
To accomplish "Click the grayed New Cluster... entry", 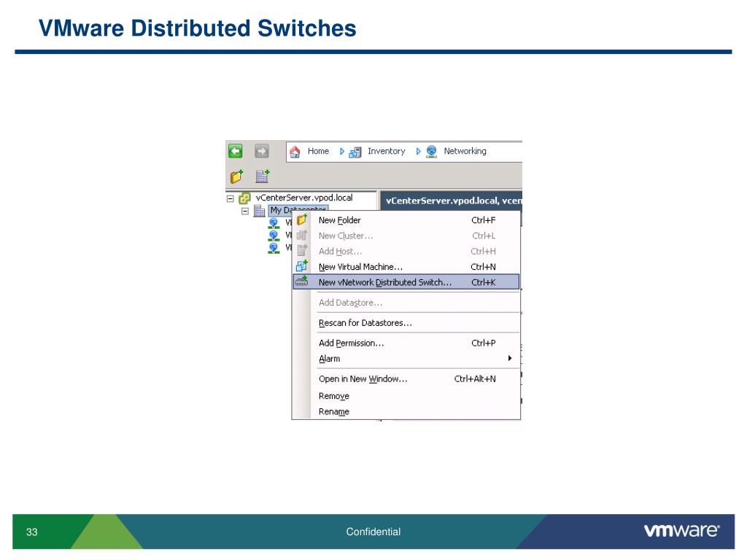I will (x=406, y=236).
